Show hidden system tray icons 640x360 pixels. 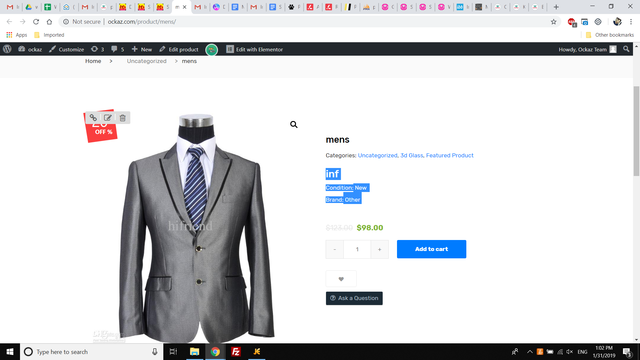529,351
